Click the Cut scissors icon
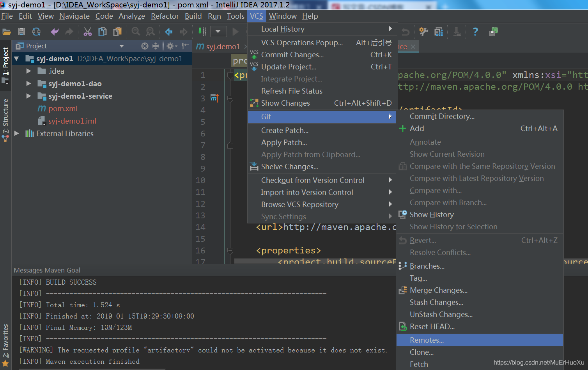Screen dimensions: 588x370 pyautogui.click(x=88, y=32)
